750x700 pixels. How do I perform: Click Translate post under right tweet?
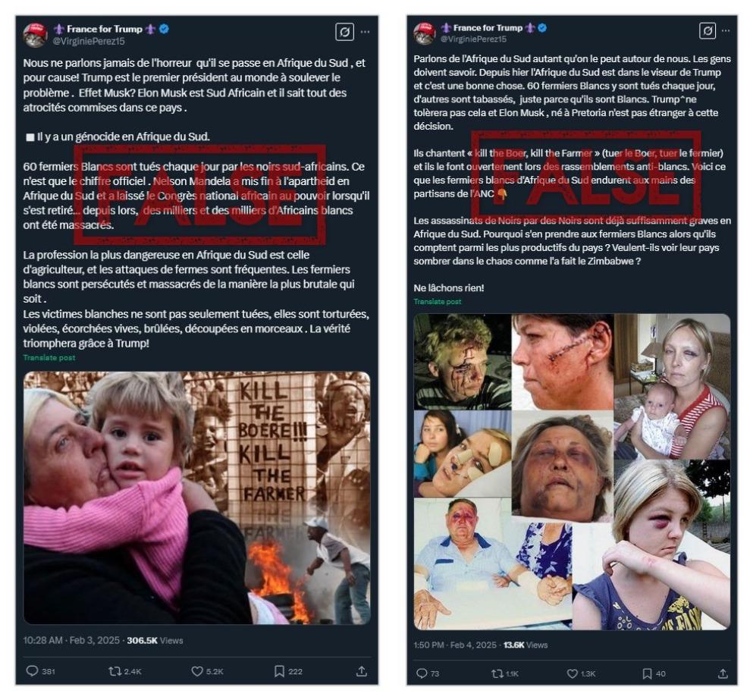coord(437,301)
